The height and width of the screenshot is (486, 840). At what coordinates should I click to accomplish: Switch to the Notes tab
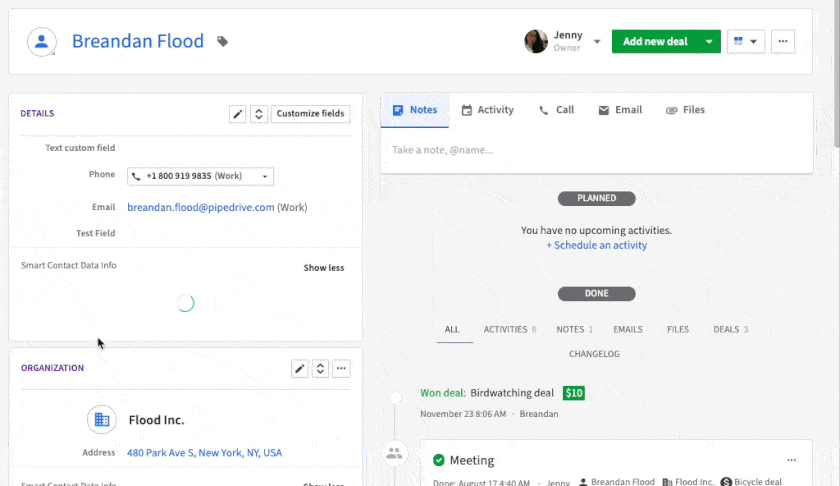(x=415, y=110)
